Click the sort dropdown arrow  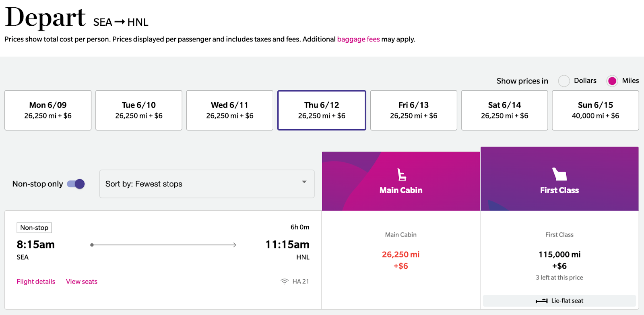[304, 182]
